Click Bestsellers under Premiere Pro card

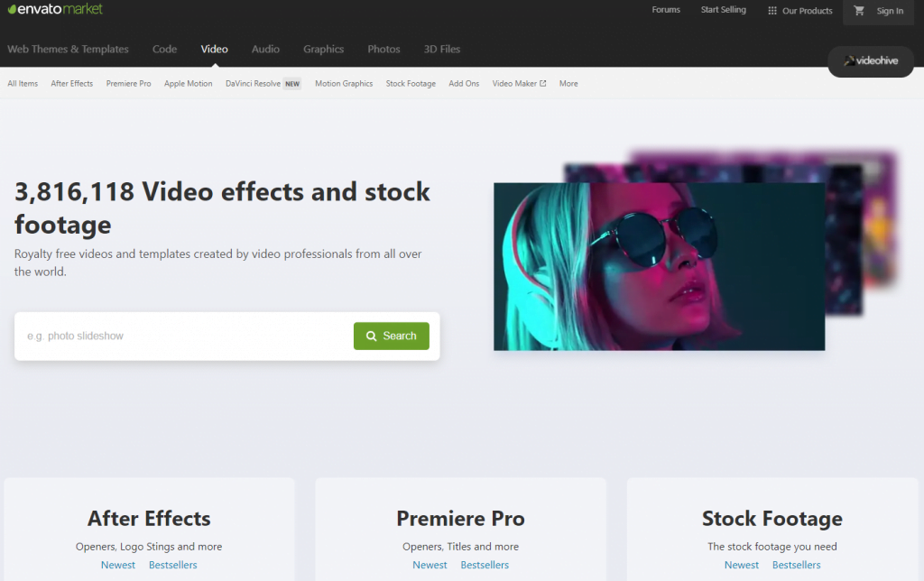(x=485, y=565)
